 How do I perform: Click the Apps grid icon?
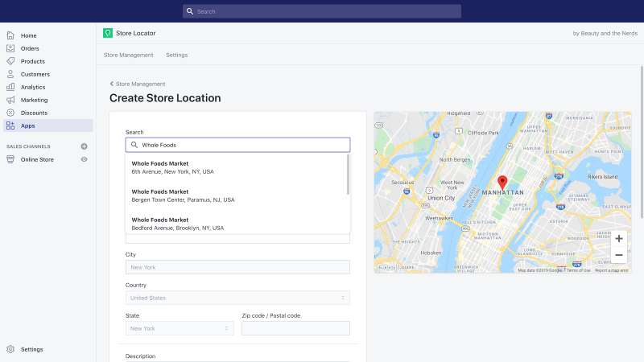click(x=10, y=125)
